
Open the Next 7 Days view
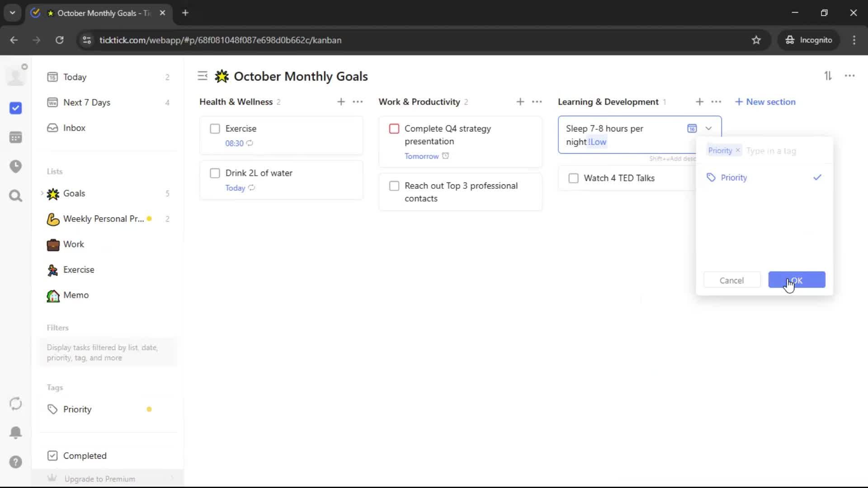[x=87, y=103]
